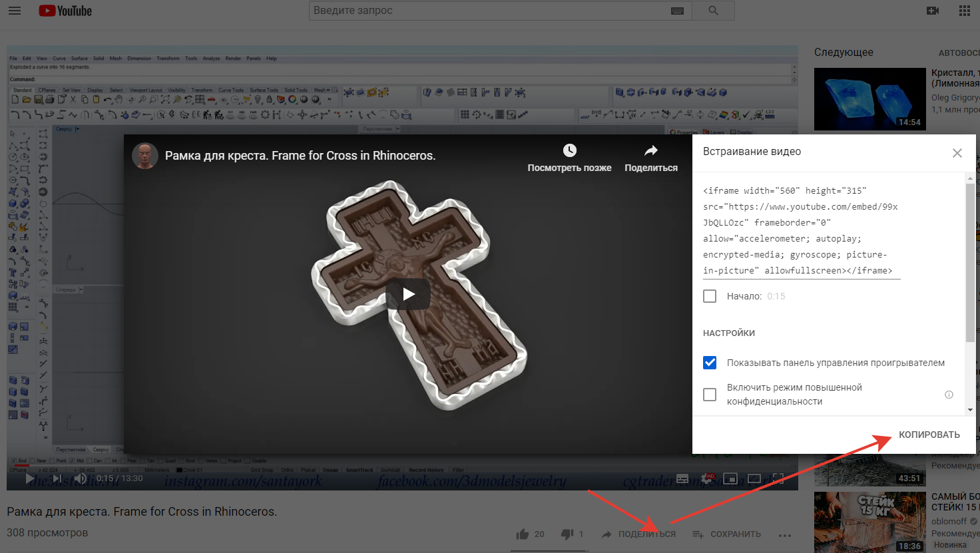Click the '0:15 / 13:30' time display
This screenshot has height=553, width=980.
coord(120,478)
